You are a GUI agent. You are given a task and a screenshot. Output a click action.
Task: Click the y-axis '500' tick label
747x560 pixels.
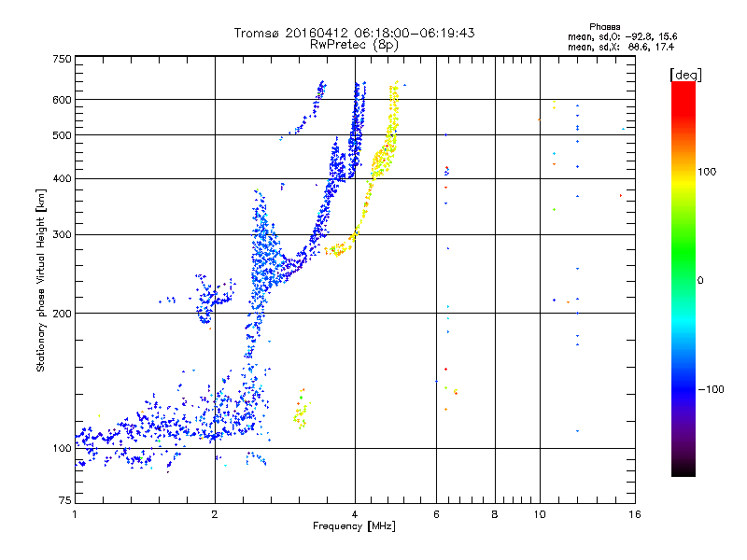tap(62, 135)
